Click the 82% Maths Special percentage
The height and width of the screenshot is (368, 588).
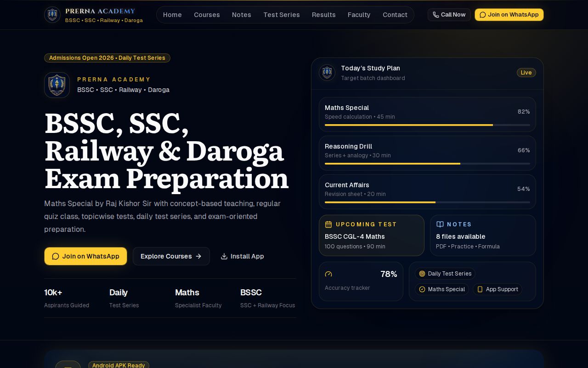[x=524, y=112]
